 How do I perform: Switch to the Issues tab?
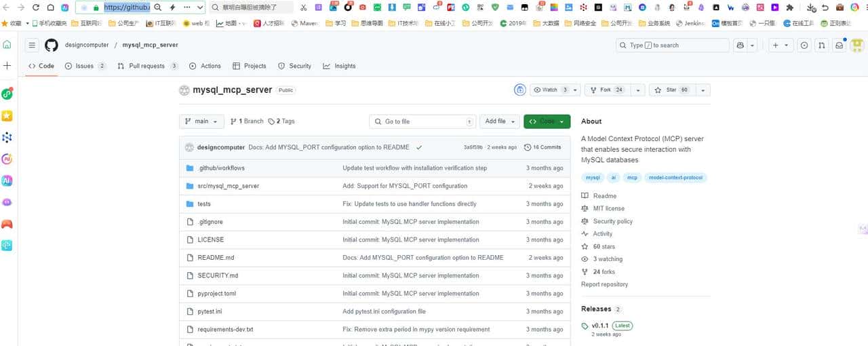(85, 66)
